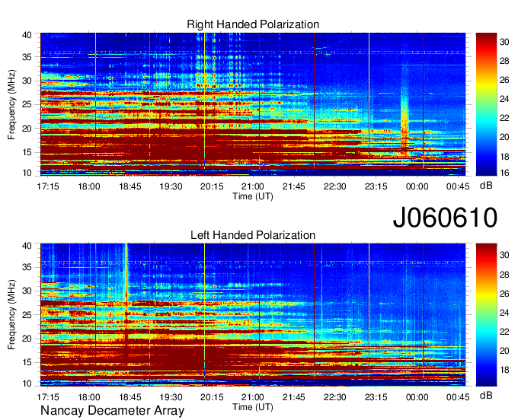Click the 35 MHz frequency tick on the Right Handed plot
This screenshot has height=420, width=518.
[x=27, y=57]
